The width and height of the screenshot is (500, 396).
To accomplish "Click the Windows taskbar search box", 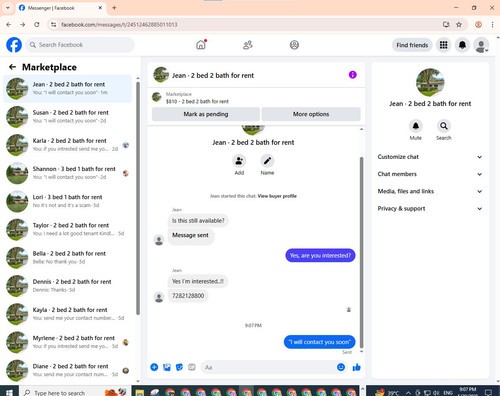I will tap(74, 392).
